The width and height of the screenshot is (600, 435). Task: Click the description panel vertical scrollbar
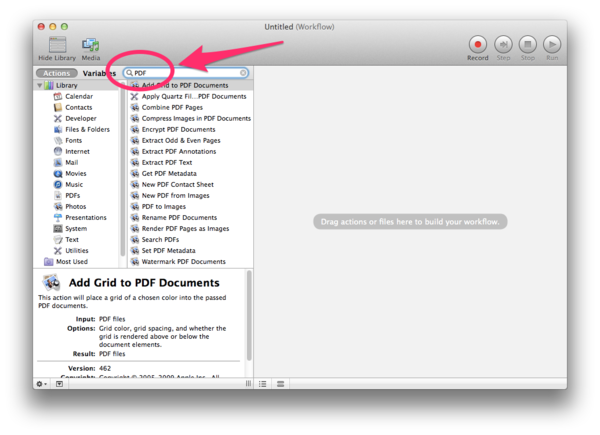249,316
